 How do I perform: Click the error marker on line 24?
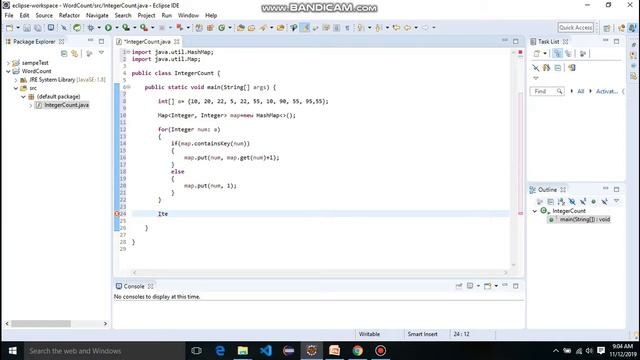pyautogui.click(x=117, y=214)
